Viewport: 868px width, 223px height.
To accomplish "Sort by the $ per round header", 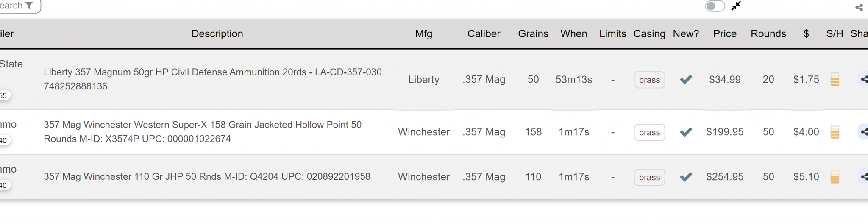I will pyautogui.click(x=806, y=34).
